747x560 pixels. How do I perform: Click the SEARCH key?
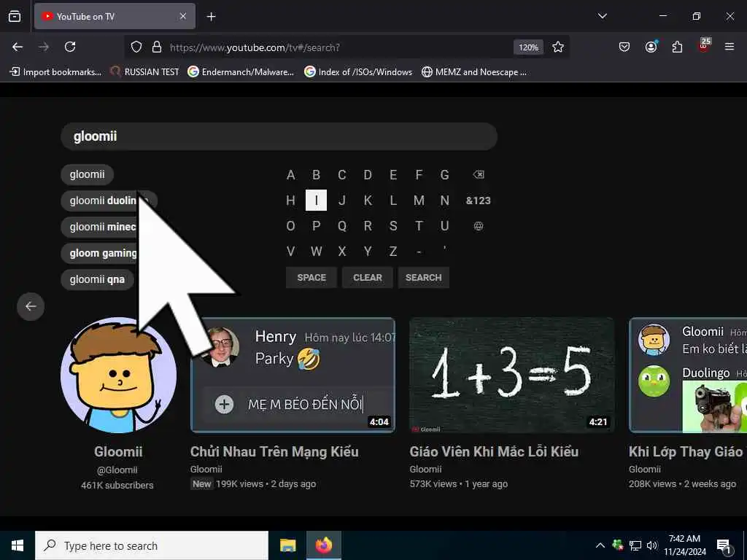(424, 278)
